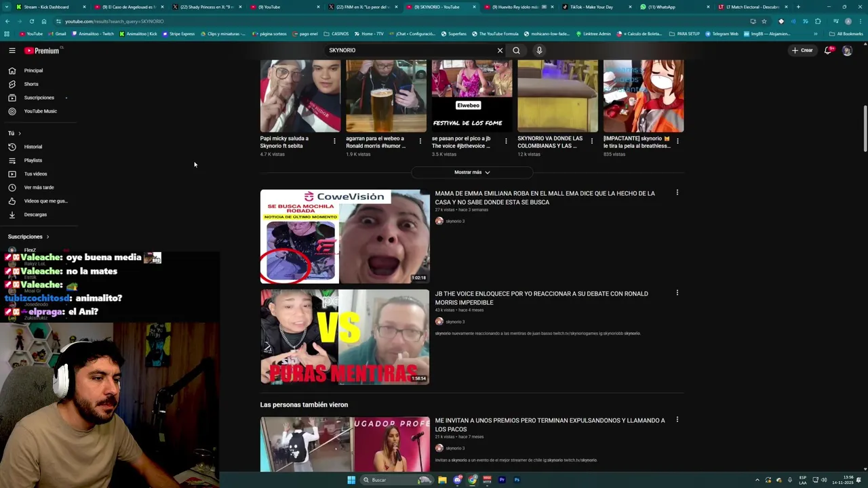868x488 pixels.
Task: Expand the Tú section chevron
Action: click(20, 134)
